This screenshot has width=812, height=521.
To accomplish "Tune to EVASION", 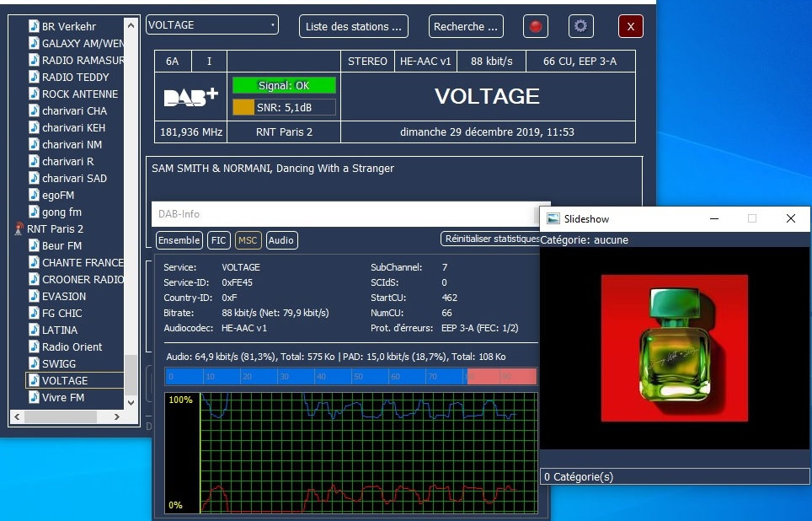I will pos(64,296).
